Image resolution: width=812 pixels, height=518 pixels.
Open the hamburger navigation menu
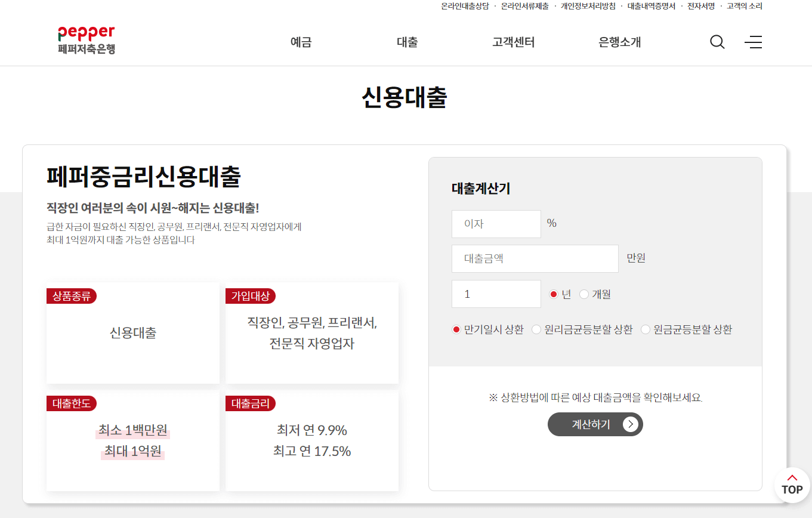click(x=752, y=42)
